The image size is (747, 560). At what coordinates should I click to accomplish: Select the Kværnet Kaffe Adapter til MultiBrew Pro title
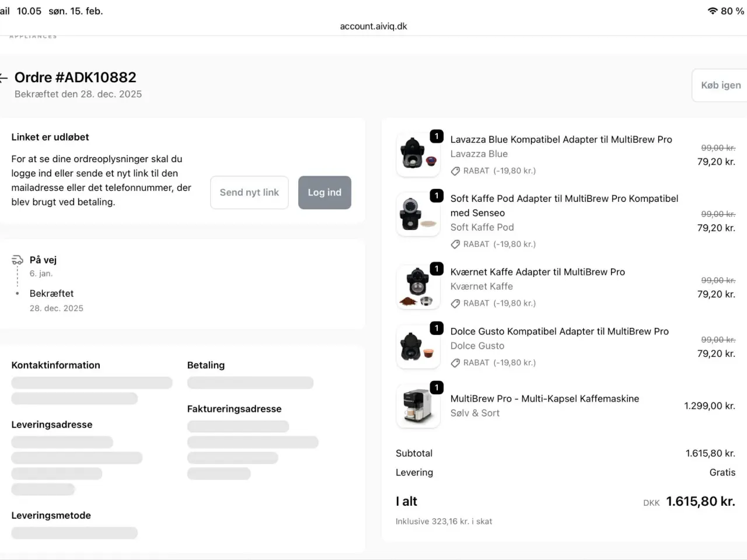tap(537, 272)
